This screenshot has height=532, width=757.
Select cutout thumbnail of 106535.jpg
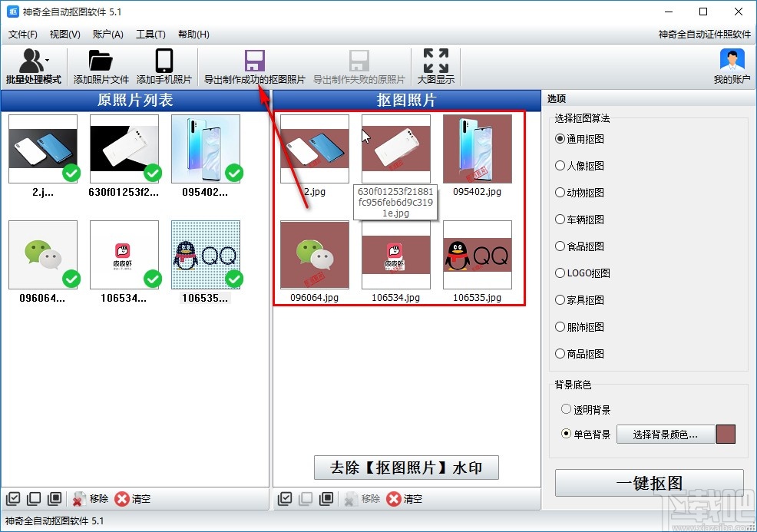point(478,255)
